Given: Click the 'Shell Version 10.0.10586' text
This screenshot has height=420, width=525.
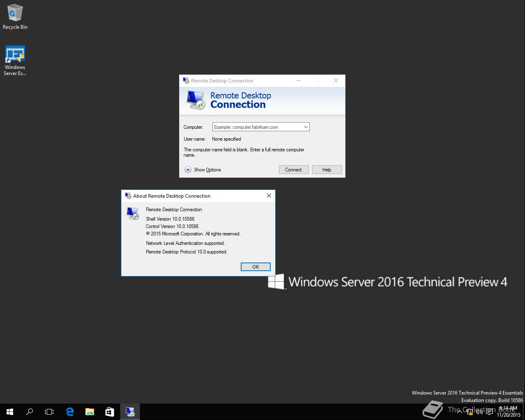Looking at the screenshot, I should (170, 219).
